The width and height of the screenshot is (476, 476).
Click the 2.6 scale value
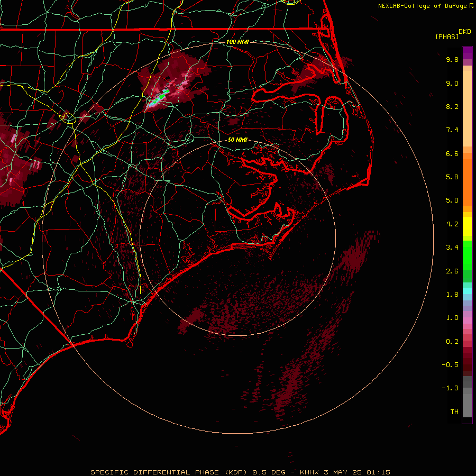(452, 271)
